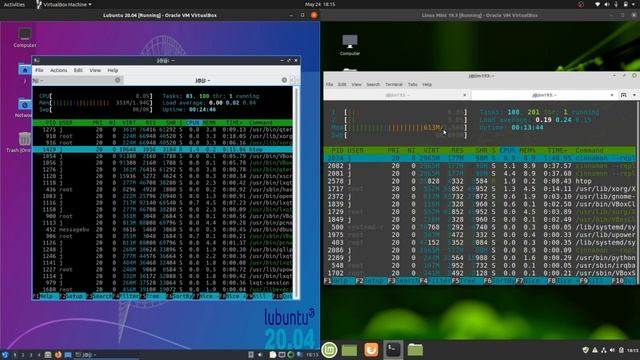Switch to workspace 2 in Lubuntu panel
The image size is (640, 360).
(x=23, y=355)
